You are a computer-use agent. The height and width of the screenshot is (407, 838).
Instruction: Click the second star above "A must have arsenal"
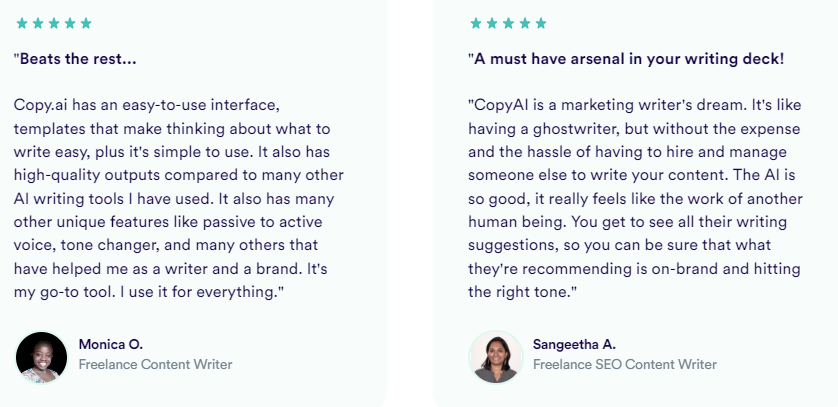click(x=492, y=23)
